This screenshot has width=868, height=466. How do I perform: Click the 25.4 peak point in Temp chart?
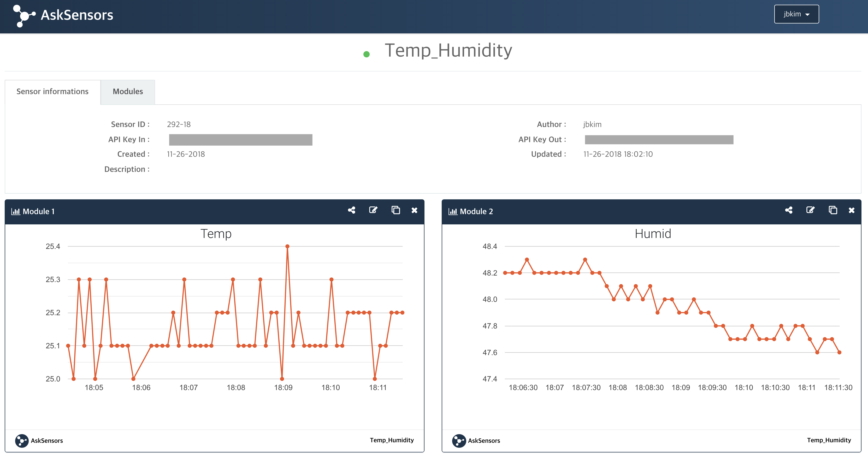pos(287,247)
